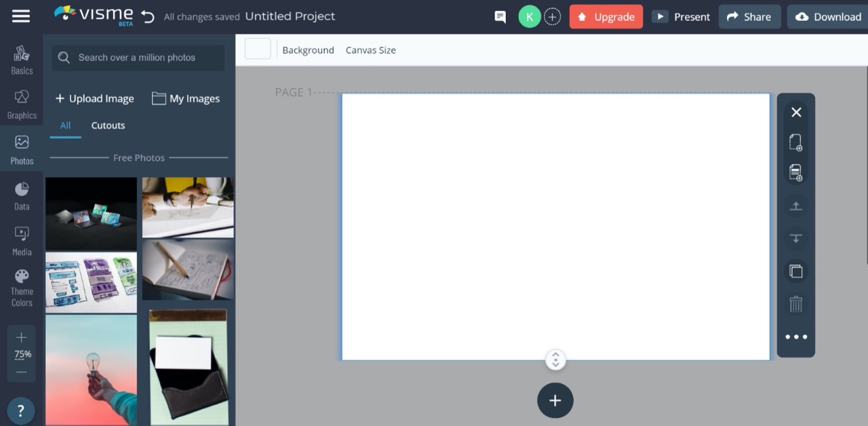Duplicate the page using stacked-pages icon

(796, 271)
